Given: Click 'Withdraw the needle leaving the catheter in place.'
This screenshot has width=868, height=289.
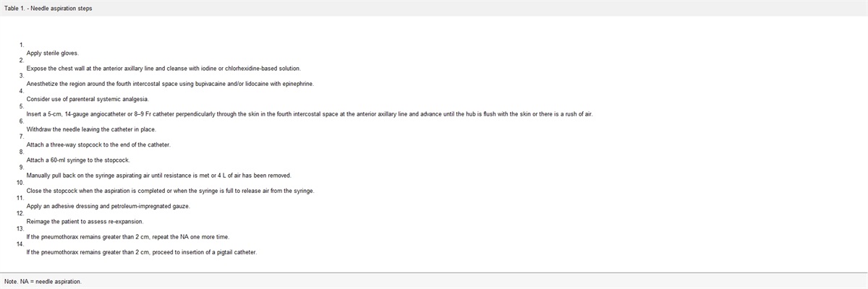Looking at the screenshot, I should pyautogui.click(x=91, y=129).
